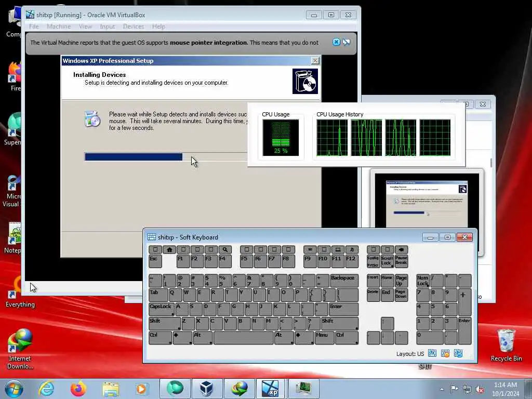Screen dimensions: 532x399
Task: Toggle Num Lock on the Soft Keyboard
Action: point(423,281)
